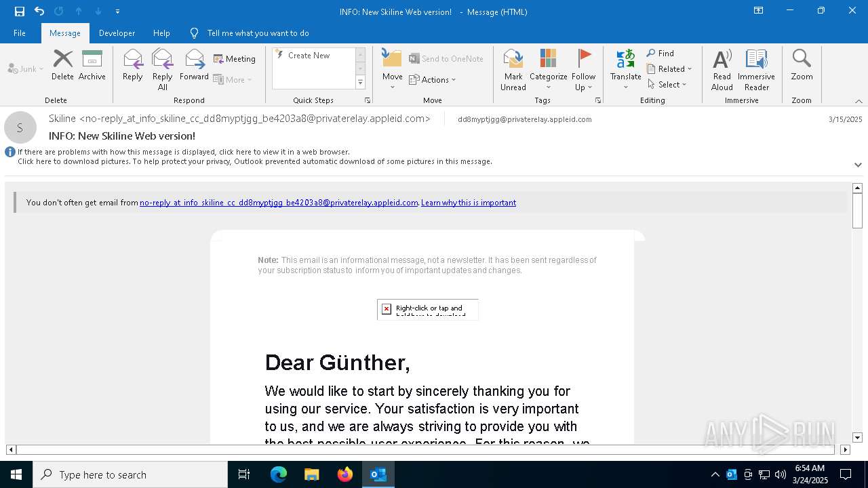Open the Select dropdown
This screenshot has width=868, height=488.
667,85
